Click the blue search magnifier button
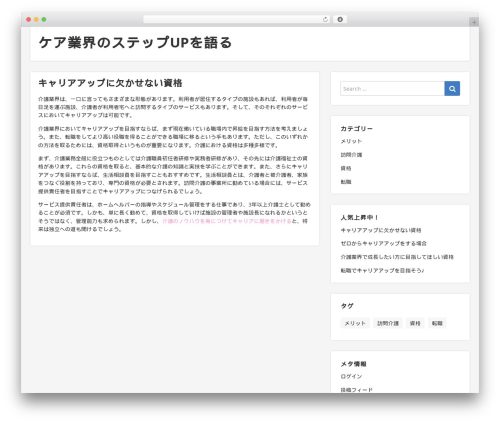 [452, 89]
